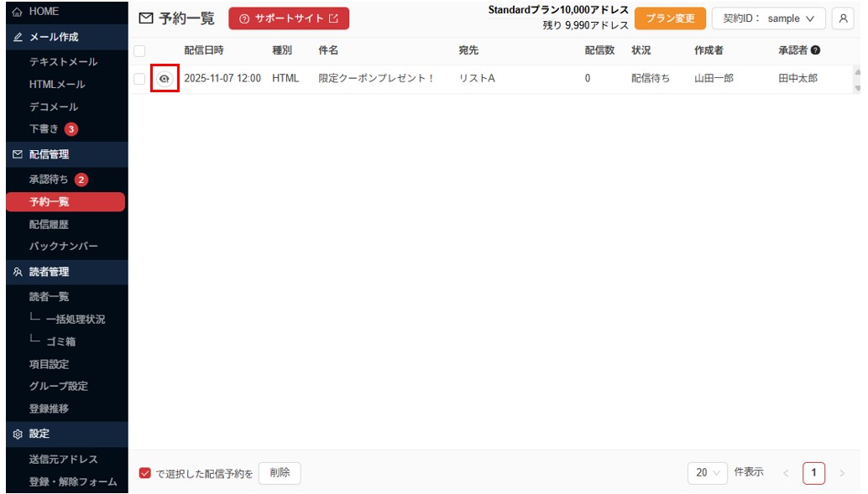The height and width of the screenshot is (494, 868).
Task: Click the help icon next to 承認者
Action: coord(815,51)
